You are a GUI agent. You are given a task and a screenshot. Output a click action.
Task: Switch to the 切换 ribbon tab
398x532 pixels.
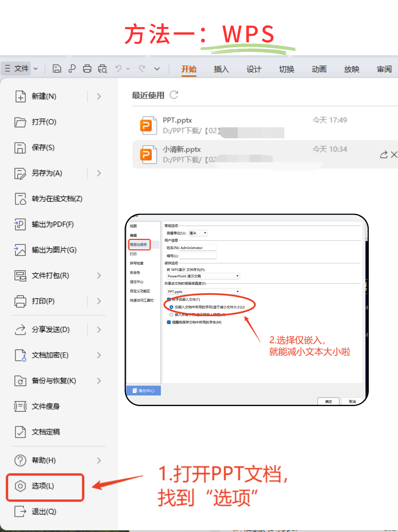[286, 69]
